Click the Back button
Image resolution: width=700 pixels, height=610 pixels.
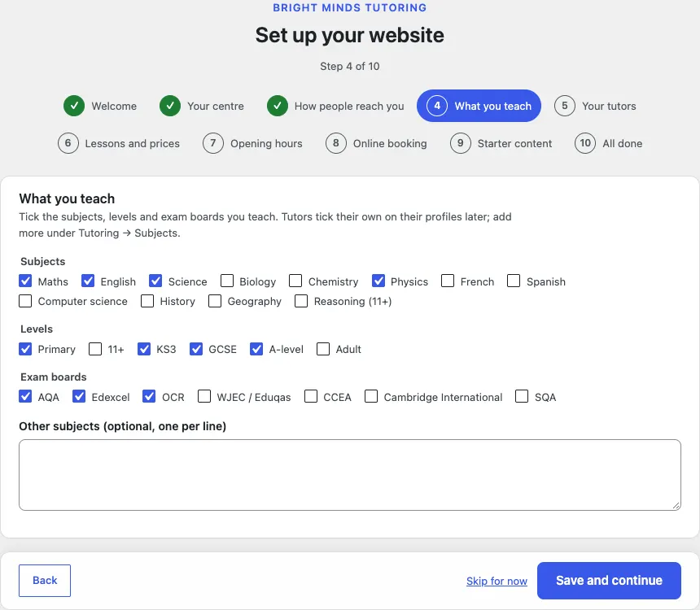45,581
